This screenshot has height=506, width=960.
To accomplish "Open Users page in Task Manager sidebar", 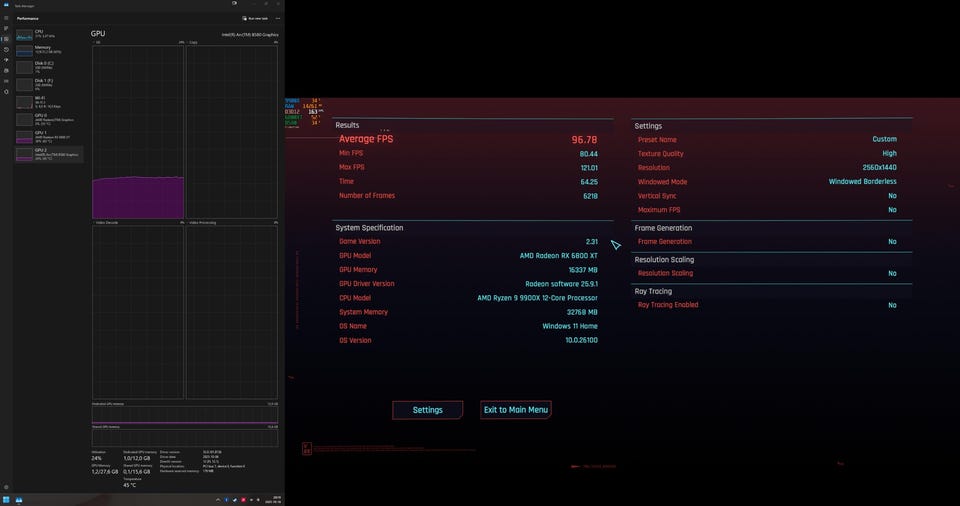I will point(6,70).
